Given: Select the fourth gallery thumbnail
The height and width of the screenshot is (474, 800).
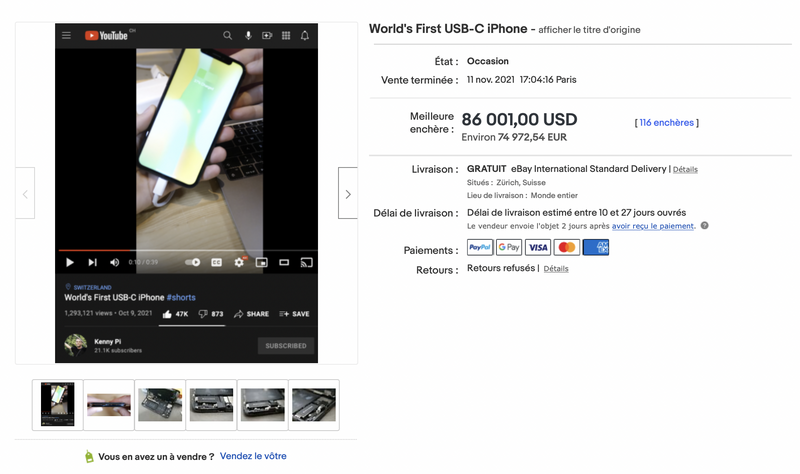Looking at the screenshot, I should coord(211,405).
